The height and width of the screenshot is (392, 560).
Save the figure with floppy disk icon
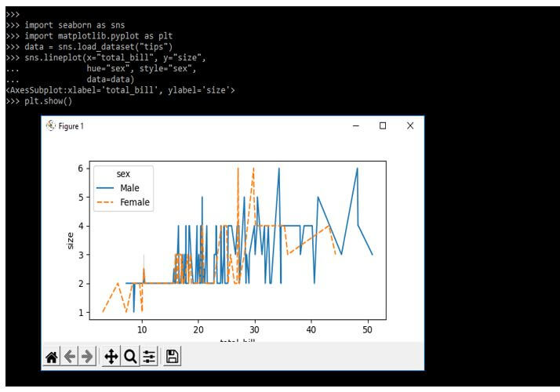(172, 356)
